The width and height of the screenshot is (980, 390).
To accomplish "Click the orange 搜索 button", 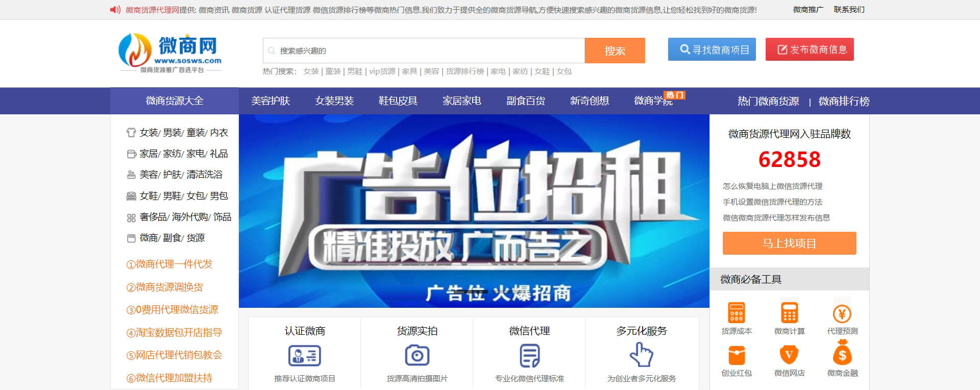I will pyautogui.click(x=615, y=51).
